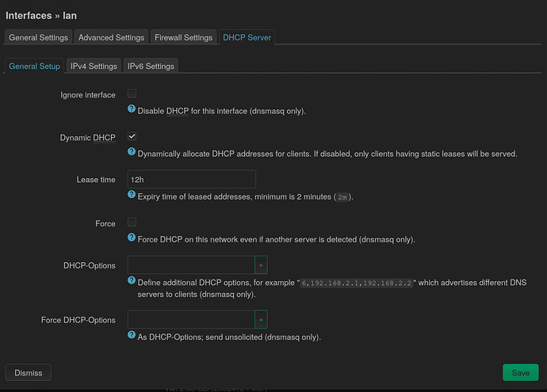Click into the DHCP-Options text field
Viewport: 547px width, 392px height.
pos(190,265)
